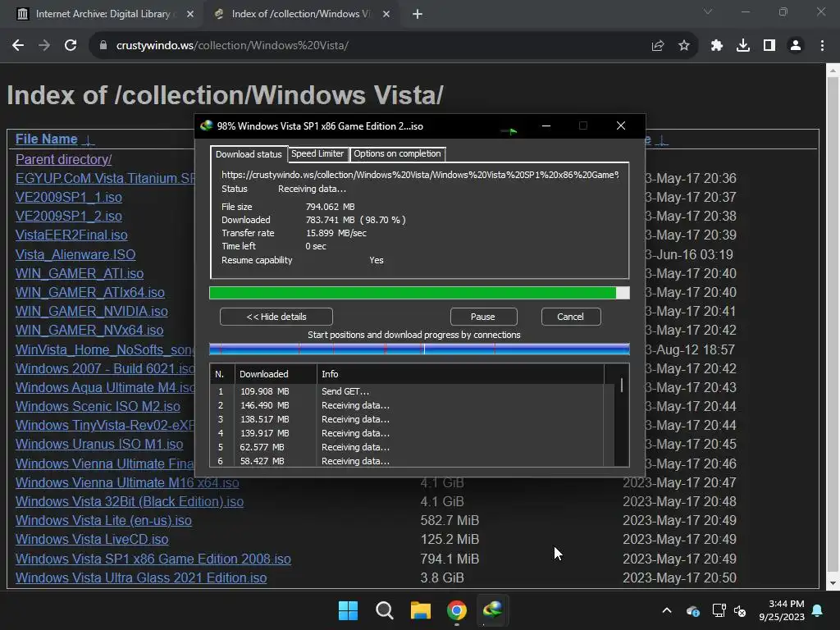Click the green download progress bar
Image resolution: width=840 pixels, height=630 pixels.
419,293
